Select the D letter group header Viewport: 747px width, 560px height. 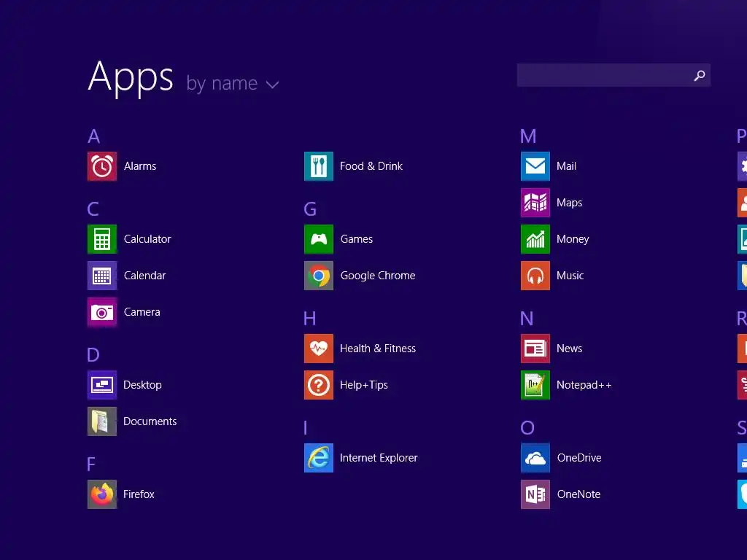pos(93,355)
